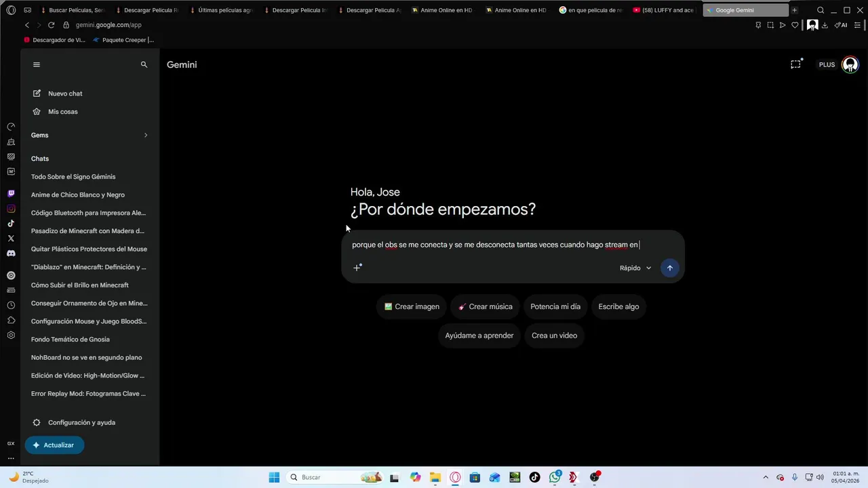Open Descargador de Vi... bookmark
The width and height of the screenshot is (868, 488).
point(54,40)
